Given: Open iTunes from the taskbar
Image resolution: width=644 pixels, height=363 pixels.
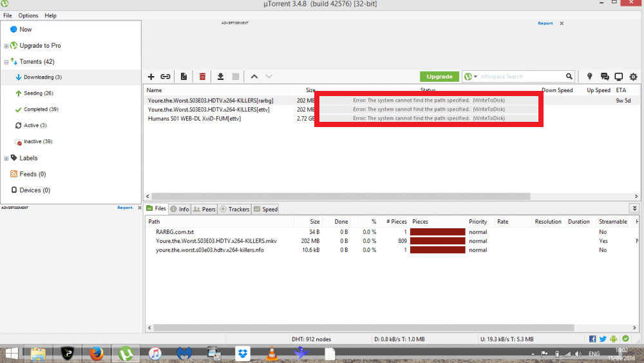Looking at the screenshot, I should [155, 353].
